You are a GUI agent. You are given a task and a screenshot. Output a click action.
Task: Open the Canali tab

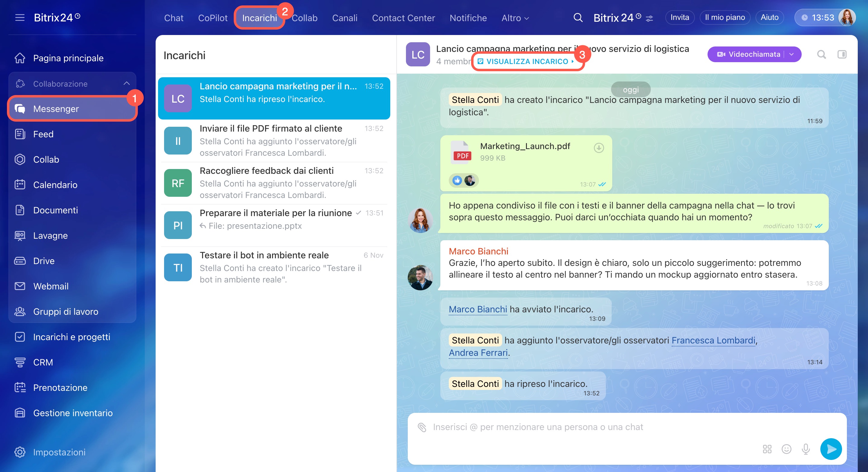[344, 18]
